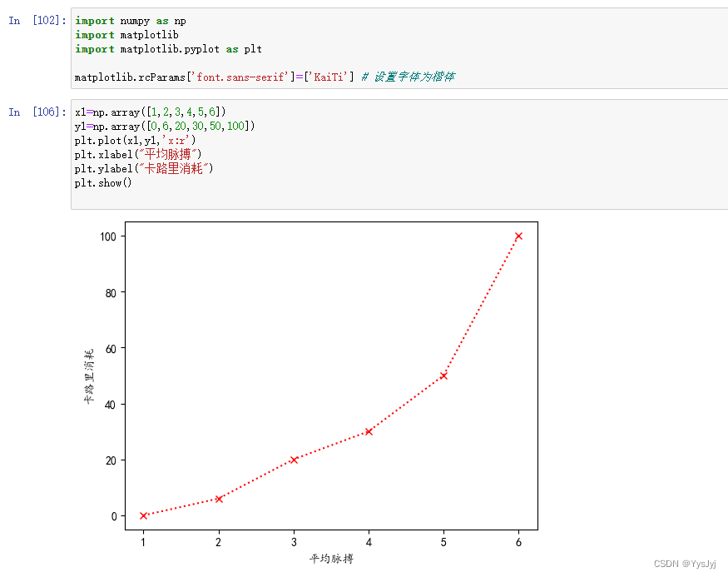
Task: Click the red x marker at x=5
Action: point(443,376)
